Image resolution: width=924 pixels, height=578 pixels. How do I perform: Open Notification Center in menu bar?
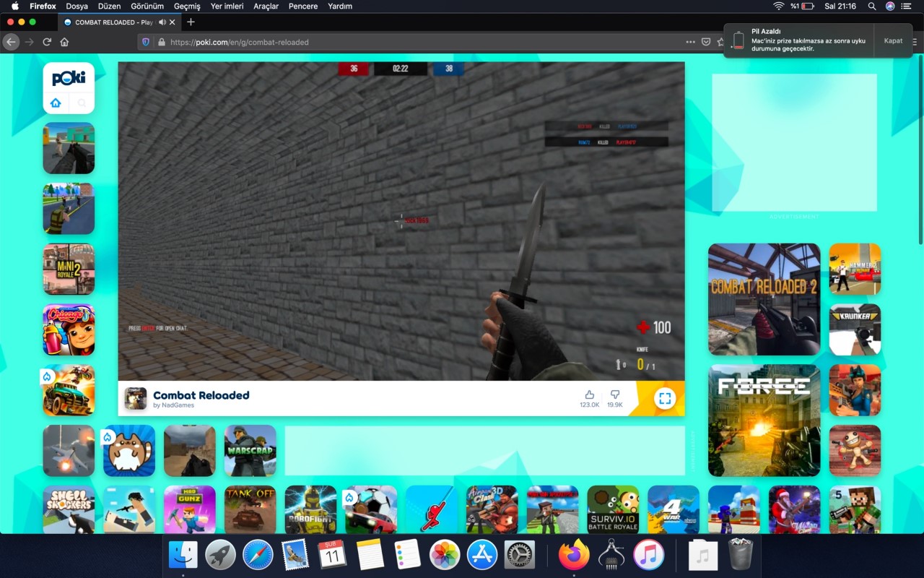[907, 6]
